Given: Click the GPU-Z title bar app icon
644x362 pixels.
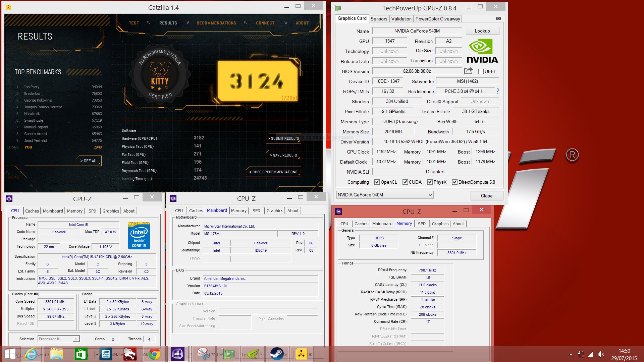Looking at the screenshot, I should pos(338,8).
